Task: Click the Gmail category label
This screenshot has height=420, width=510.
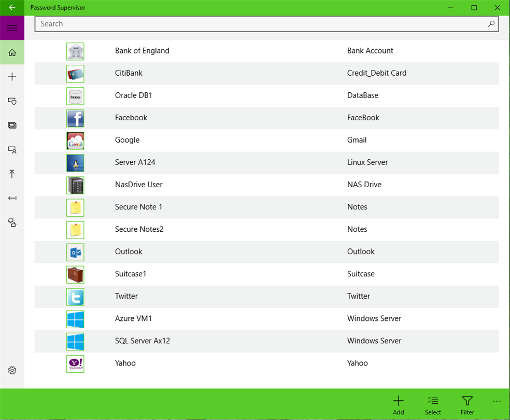Action: 357,140
